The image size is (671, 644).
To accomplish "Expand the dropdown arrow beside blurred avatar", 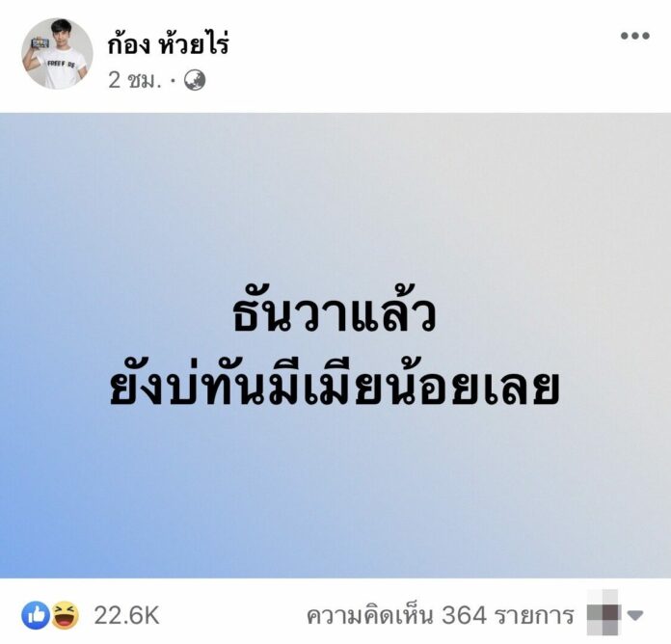I will (635, 616).
